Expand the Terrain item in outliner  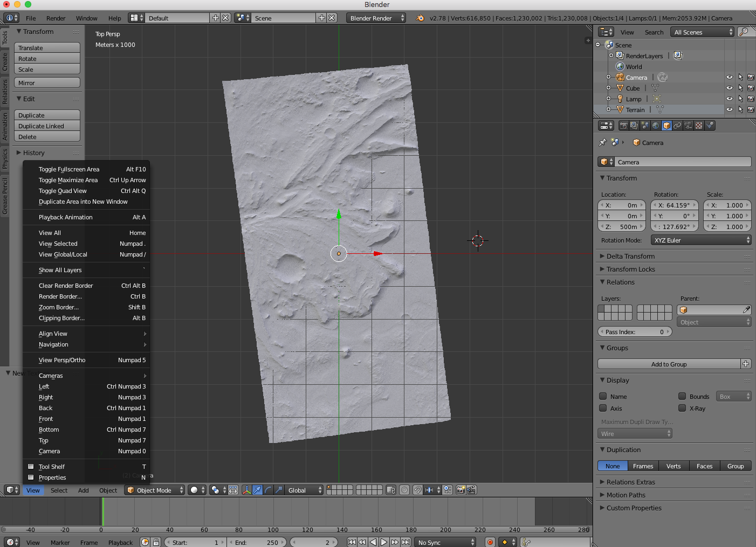[x=608, y=109]
